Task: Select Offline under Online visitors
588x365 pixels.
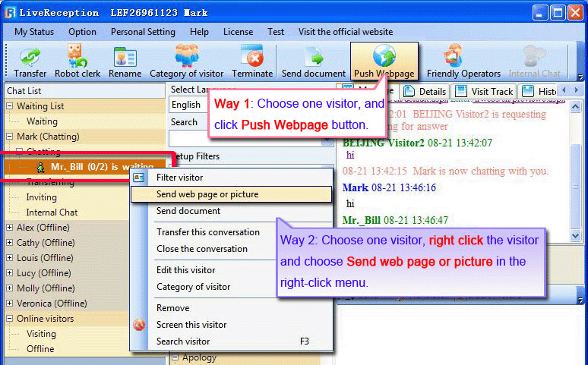Action: click(40, 349)
